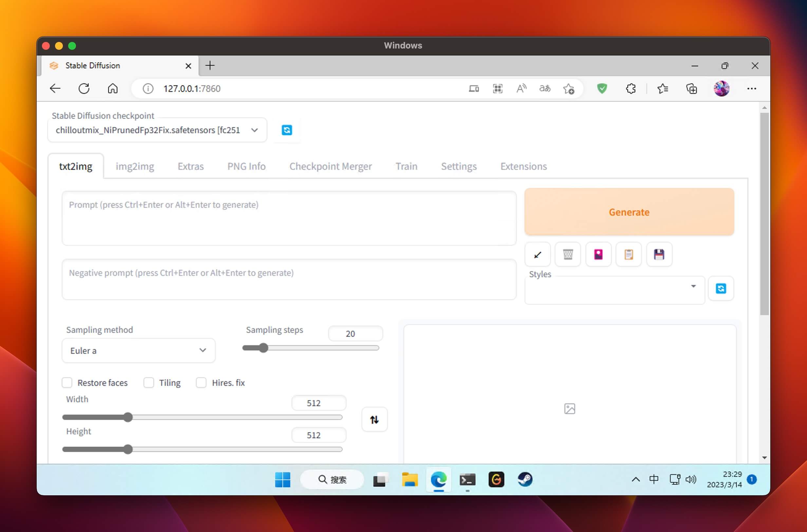Screen dimensions: 807x532
Task: Click the Height value field
Action: 319,435
